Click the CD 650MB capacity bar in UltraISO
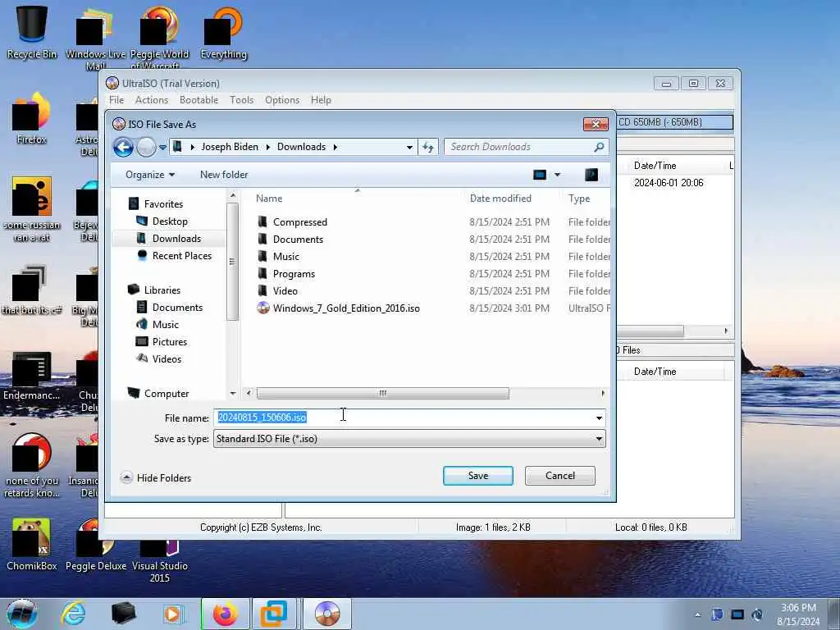The height and width of the screenshot is (630, 840). [x=674, y=122]
